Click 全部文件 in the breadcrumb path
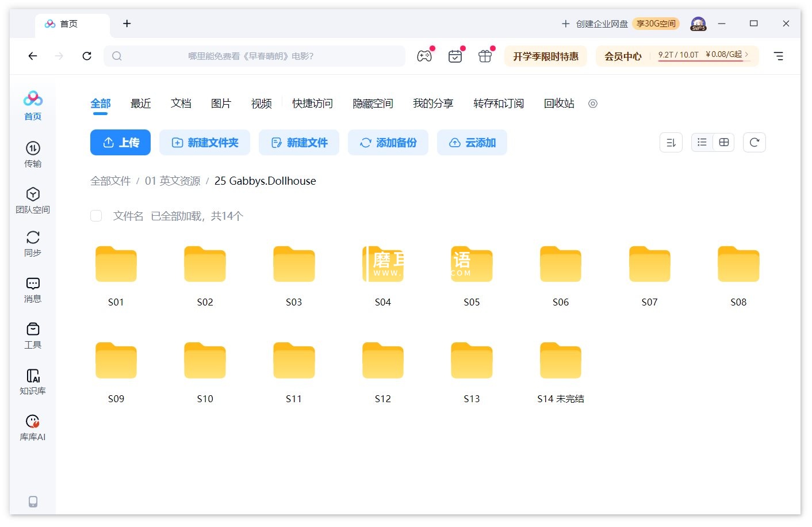The width and height of the screenshot is (812, 527). click(110, 181)
